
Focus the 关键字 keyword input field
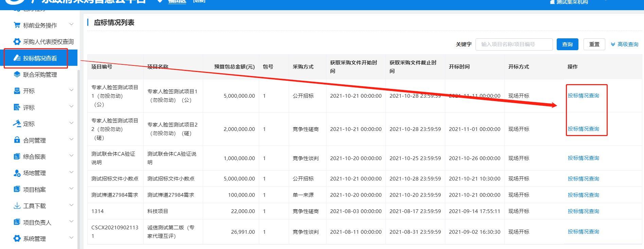point(514,44)
